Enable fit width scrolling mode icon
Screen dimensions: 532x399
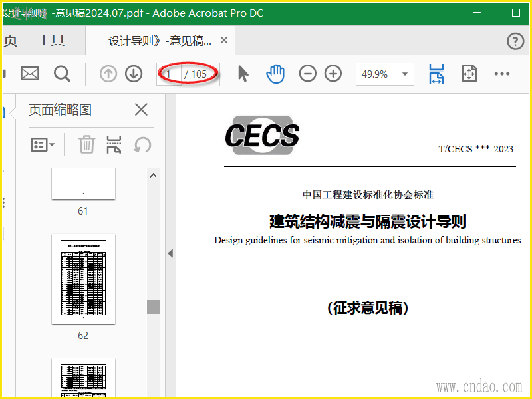436,74
